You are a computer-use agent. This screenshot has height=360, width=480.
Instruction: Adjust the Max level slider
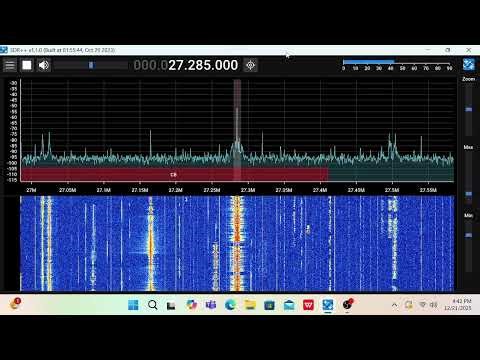[469, 194]
